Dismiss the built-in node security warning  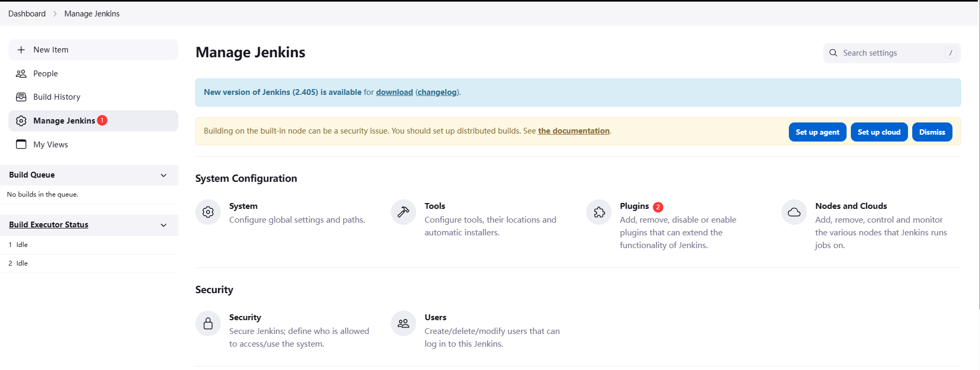932,132
